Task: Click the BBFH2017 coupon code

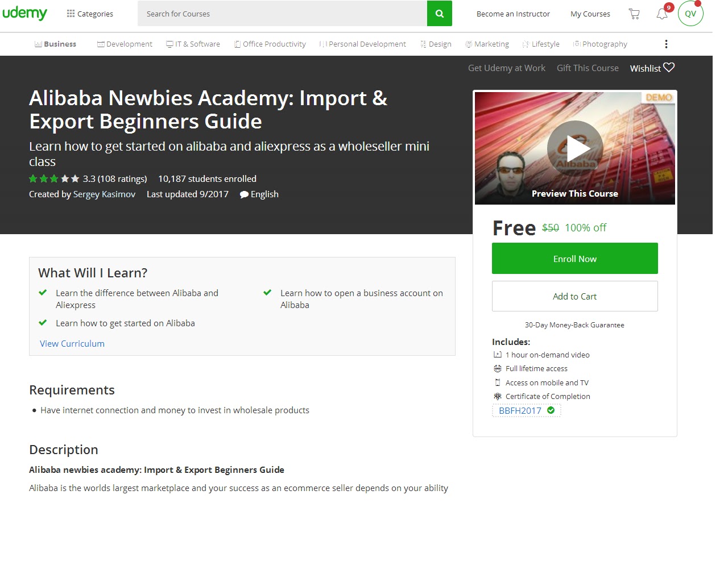Action: pyautogui.click(x=520, y=410)
